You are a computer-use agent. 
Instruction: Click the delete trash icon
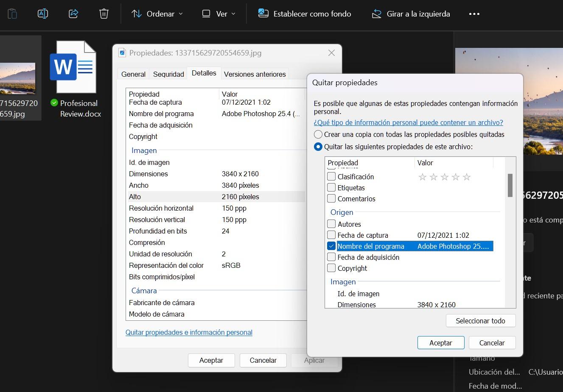104,14
